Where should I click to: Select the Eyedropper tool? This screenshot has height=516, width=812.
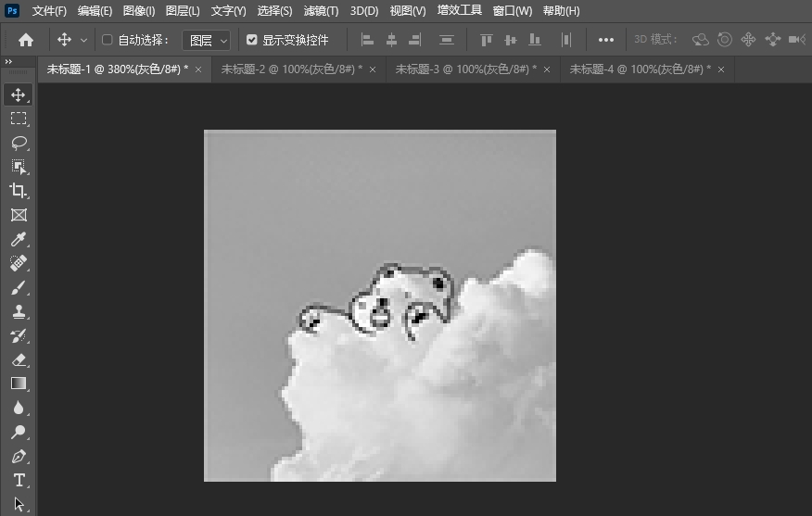19,239
